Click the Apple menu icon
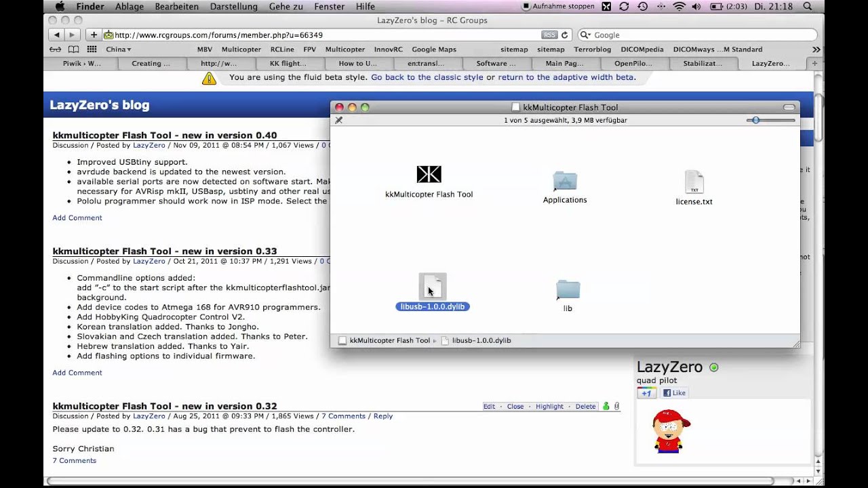The width and height of the screenshot is (868, 488). click(59, 6)
